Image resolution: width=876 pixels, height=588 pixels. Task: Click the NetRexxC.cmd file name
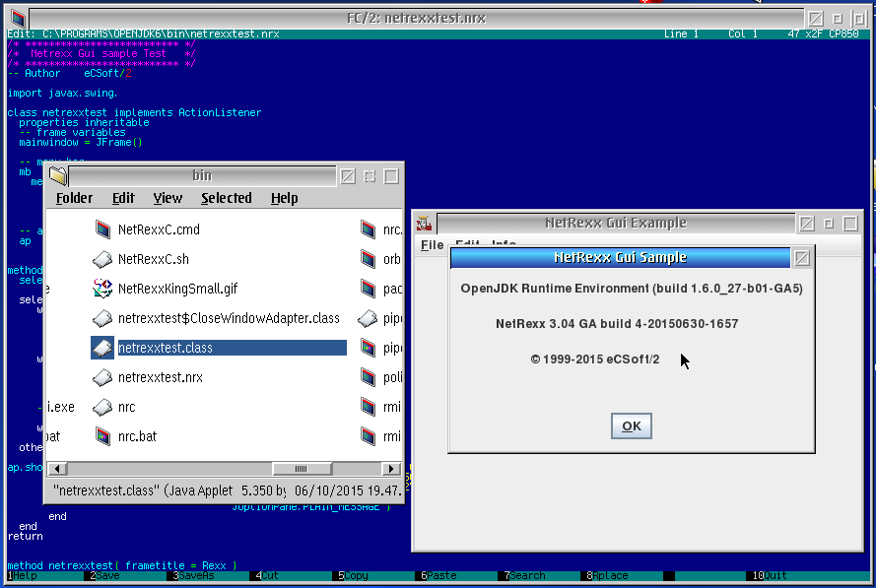159,229
